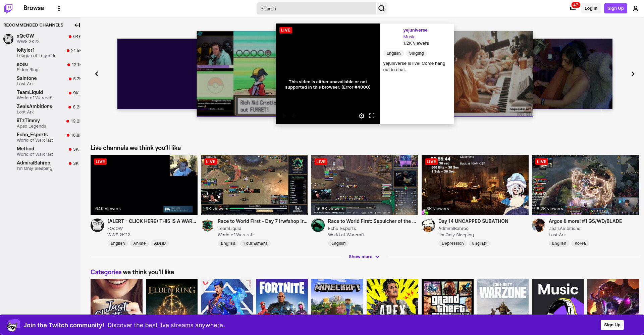Open the notifications inbox with 47 badge
Image resolution: width=644 pixels, height=335 pixels.
click(x=573, y=8)
